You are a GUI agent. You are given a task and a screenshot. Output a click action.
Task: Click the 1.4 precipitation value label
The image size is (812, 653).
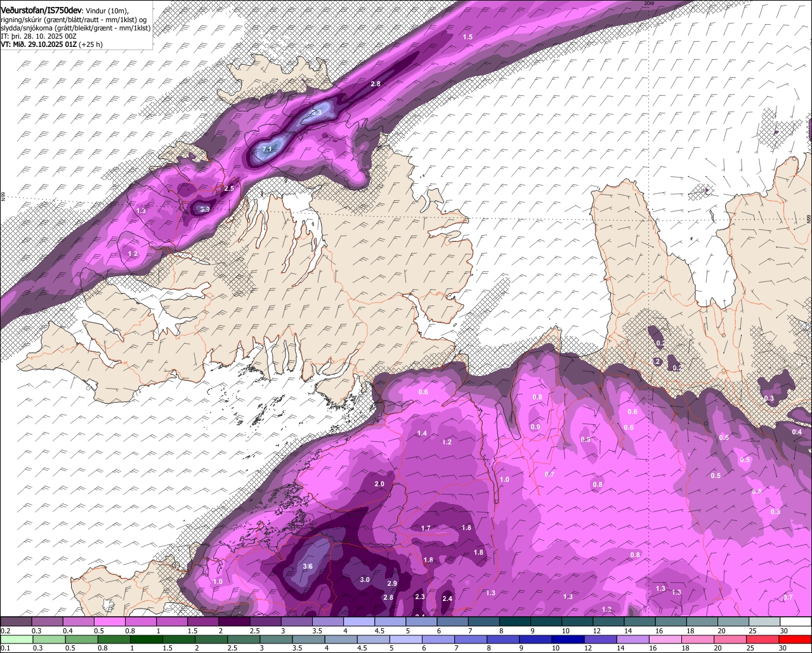tap(422, 433)
